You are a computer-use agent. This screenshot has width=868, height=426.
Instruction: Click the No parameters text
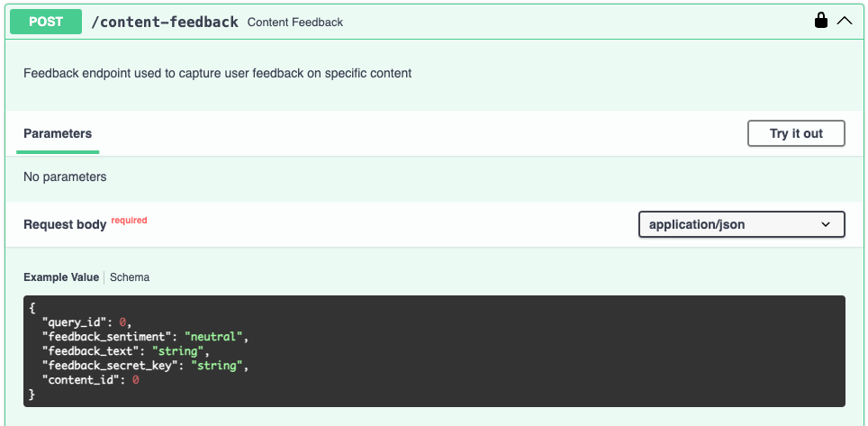click(65, 177)
